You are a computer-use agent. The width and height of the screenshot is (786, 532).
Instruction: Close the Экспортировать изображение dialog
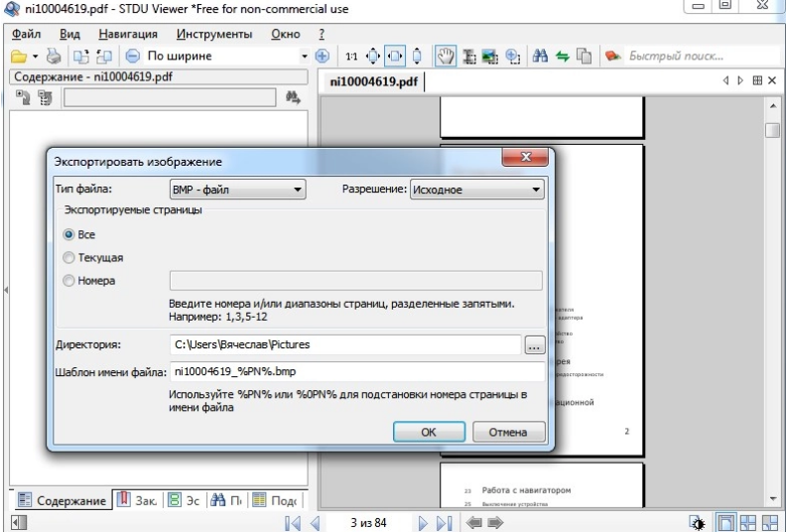(x=525, y=157)
